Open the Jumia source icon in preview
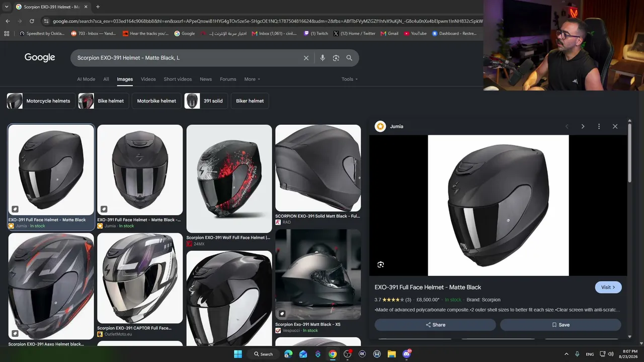 (x=380, y=126)
